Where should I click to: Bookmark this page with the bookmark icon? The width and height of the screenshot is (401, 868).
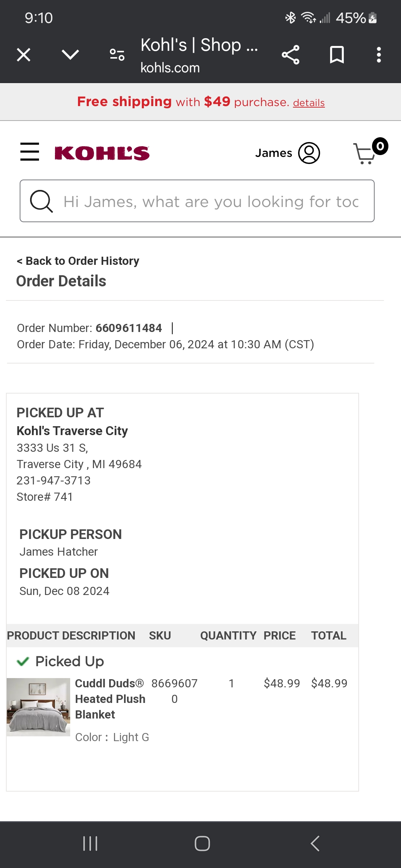337,55
